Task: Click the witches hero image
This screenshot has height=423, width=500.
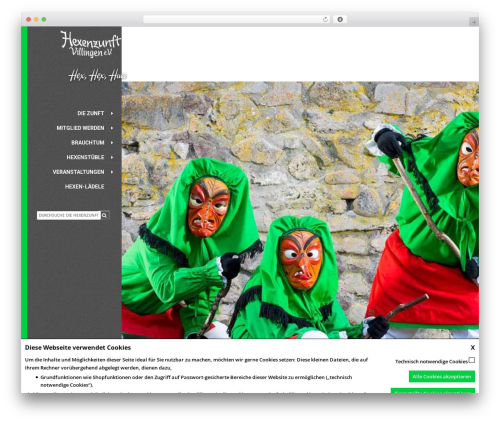Action: 300,210
